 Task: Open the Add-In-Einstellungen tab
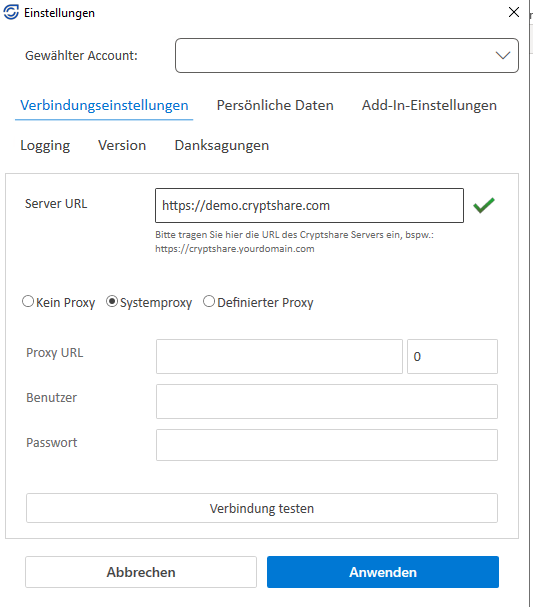click(x=429, y=105)
